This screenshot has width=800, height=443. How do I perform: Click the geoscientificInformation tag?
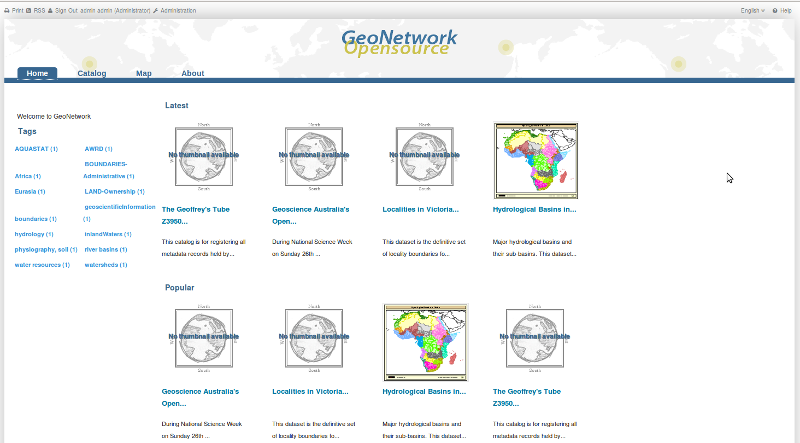tap(119, 213)
